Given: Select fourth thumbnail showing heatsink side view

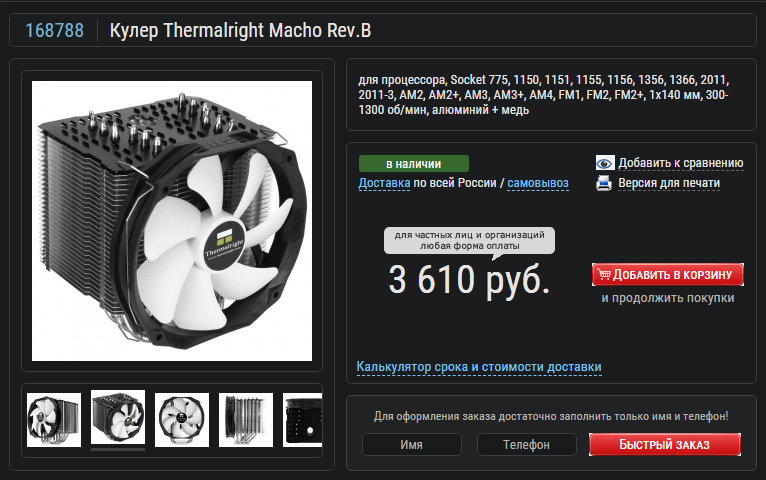Looking at the screenshot, I should pos(246,419).
